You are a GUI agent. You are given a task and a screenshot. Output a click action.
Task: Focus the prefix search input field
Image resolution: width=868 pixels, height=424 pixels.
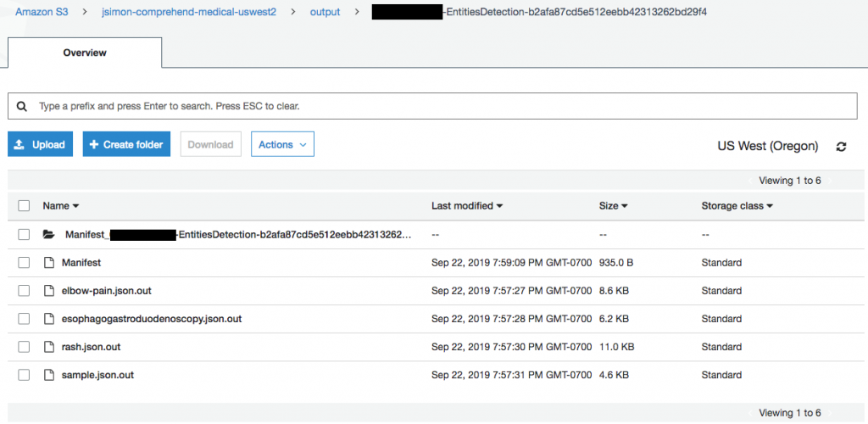432,106
